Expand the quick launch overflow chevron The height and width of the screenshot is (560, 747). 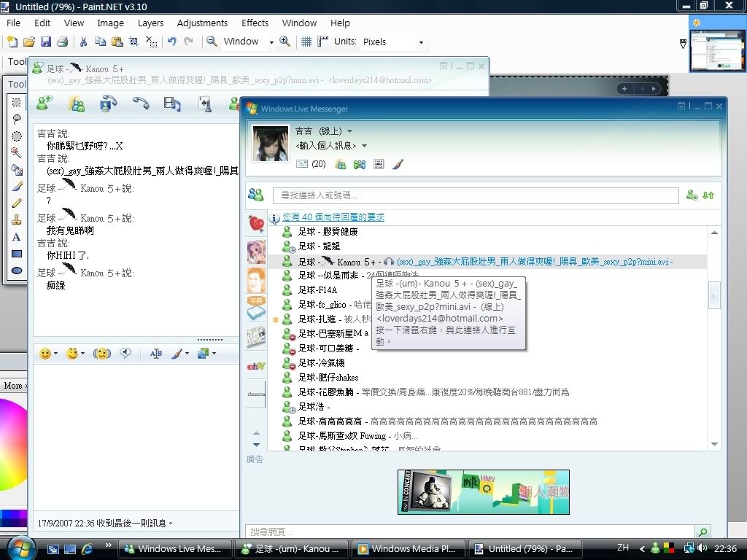[x=109, y=545]
